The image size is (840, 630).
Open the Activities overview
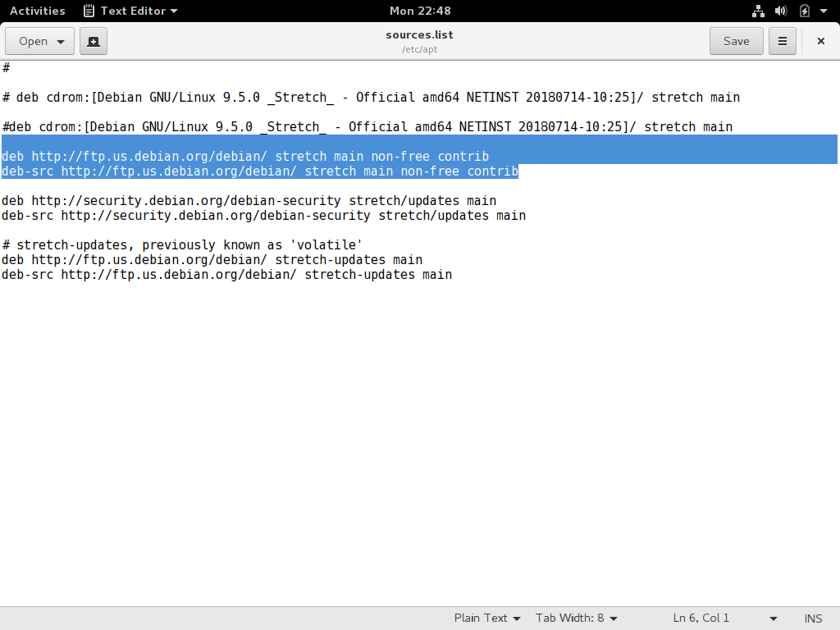point(38,11)
